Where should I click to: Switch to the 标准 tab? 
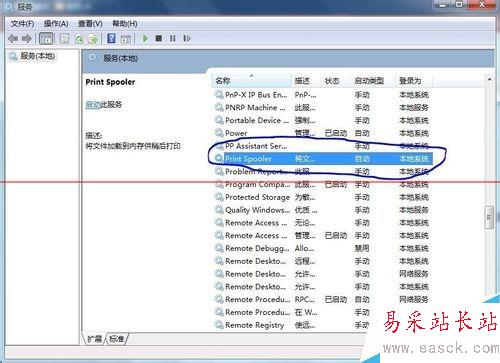tap(117, 339)
